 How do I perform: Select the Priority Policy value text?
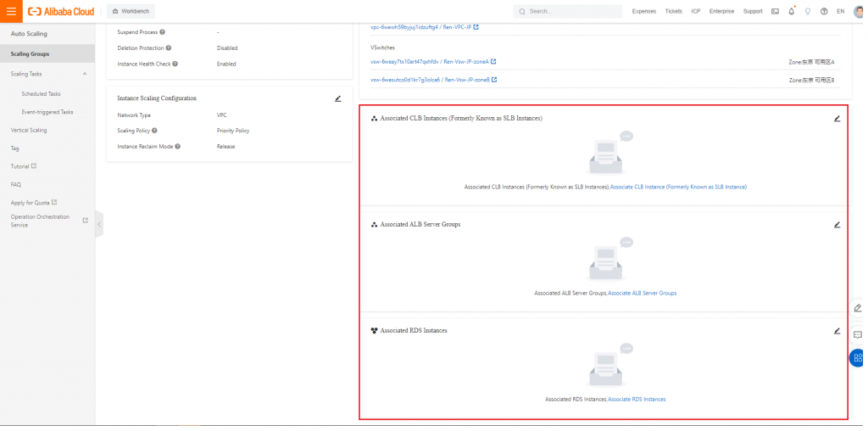[x=233, y=131]
